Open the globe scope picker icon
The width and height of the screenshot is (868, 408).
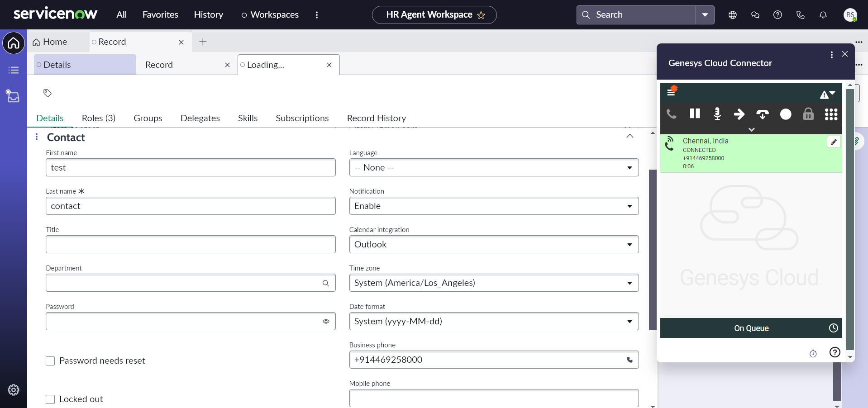point(733,15)
